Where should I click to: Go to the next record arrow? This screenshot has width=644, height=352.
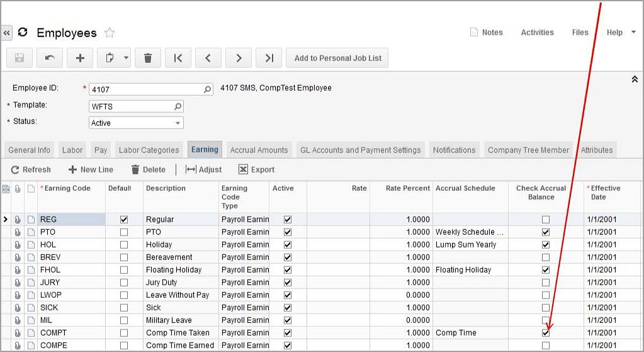tap(239, 58)
